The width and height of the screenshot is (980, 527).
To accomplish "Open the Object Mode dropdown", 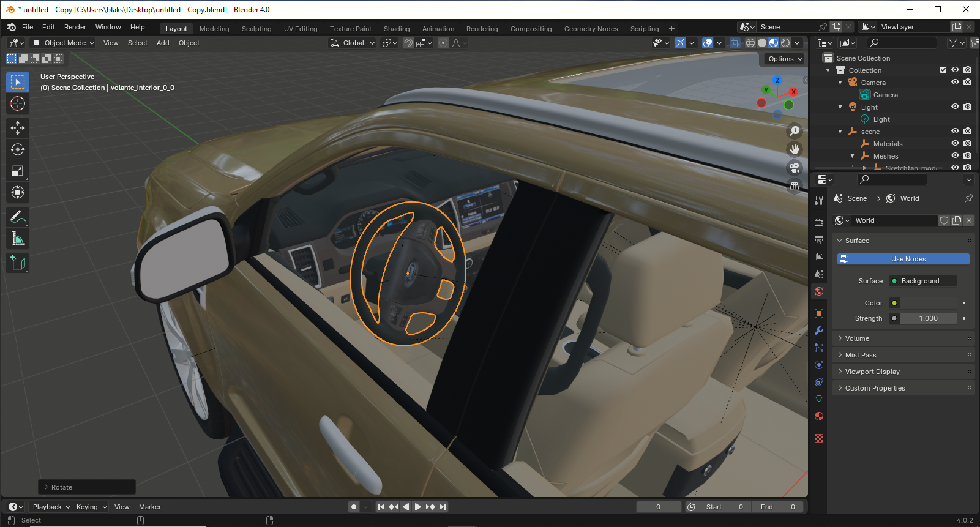I will click(64, 43).
